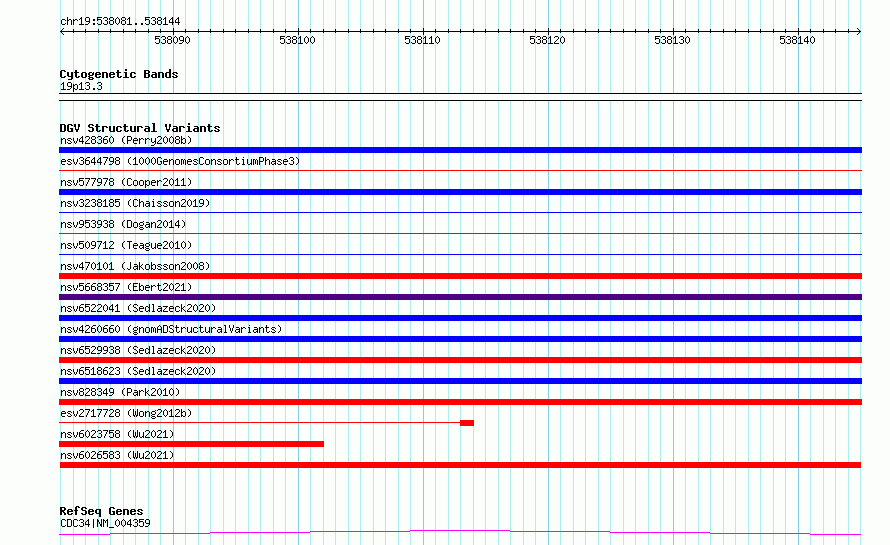
Task: Click the chr19:538081..538144 region label
Action: pos(120,22)
